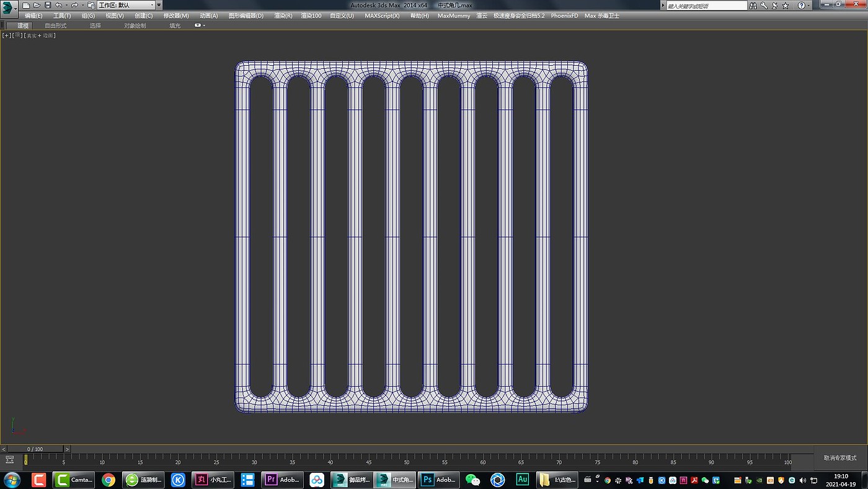
Task: Click the 取消专家模式 button
Action: (839, 458)
